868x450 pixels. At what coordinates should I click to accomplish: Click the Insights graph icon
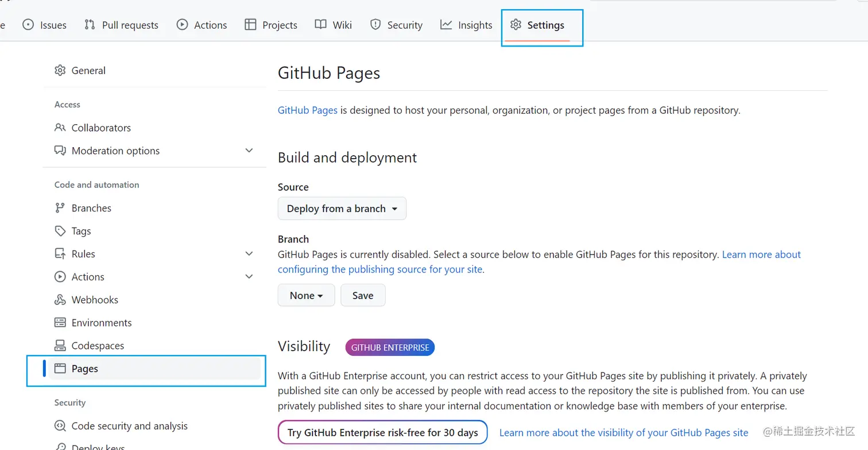446,25
